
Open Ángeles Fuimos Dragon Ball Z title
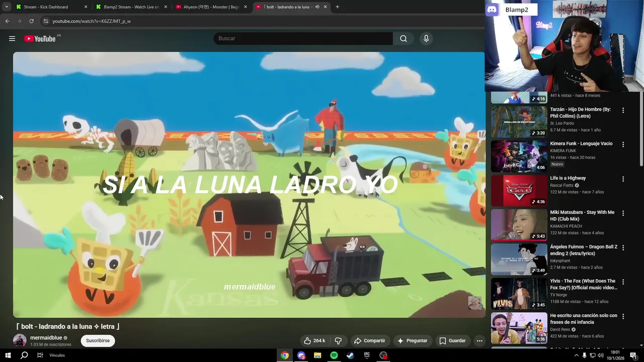point(584,250)
